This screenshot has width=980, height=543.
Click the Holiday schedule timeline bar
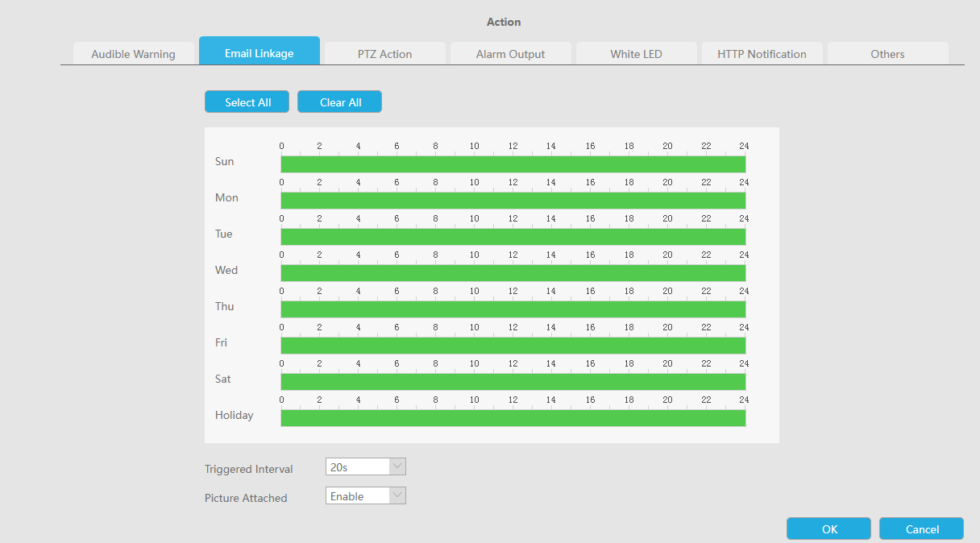513,418
